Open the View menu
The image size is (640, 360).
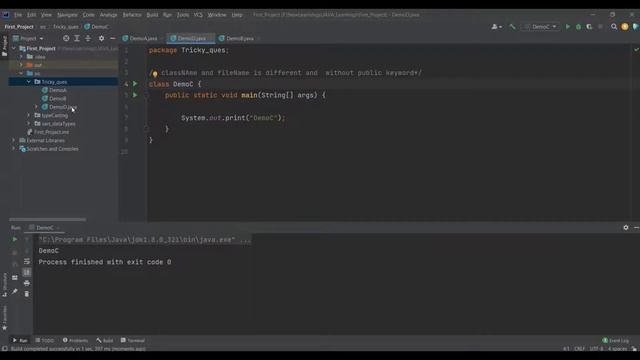point(46,15)
